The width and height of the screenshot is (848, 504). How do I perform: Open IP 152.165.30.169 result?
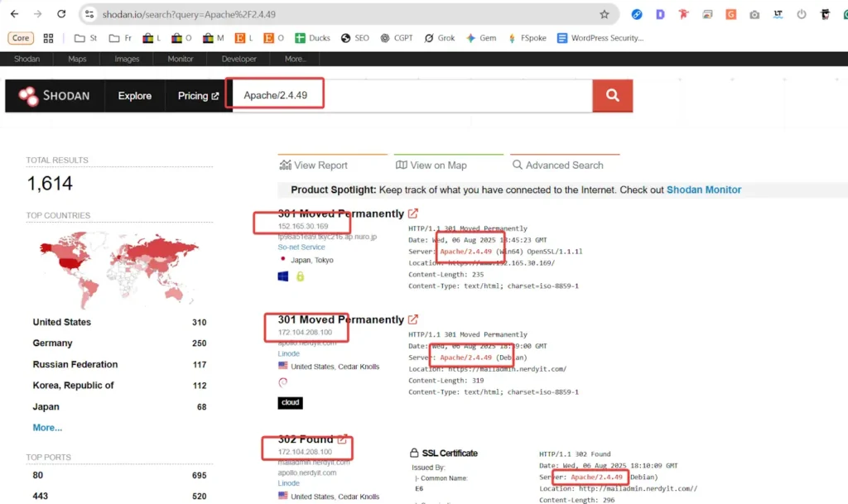[x=303, y=226]
